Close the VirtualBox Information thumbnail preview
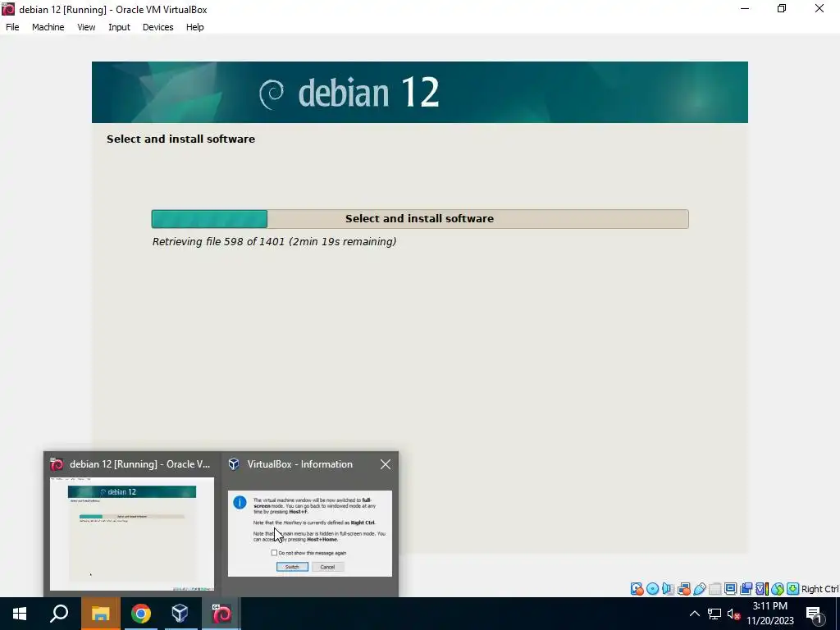Viewport: 840px width, 630px height. point(386,464)
